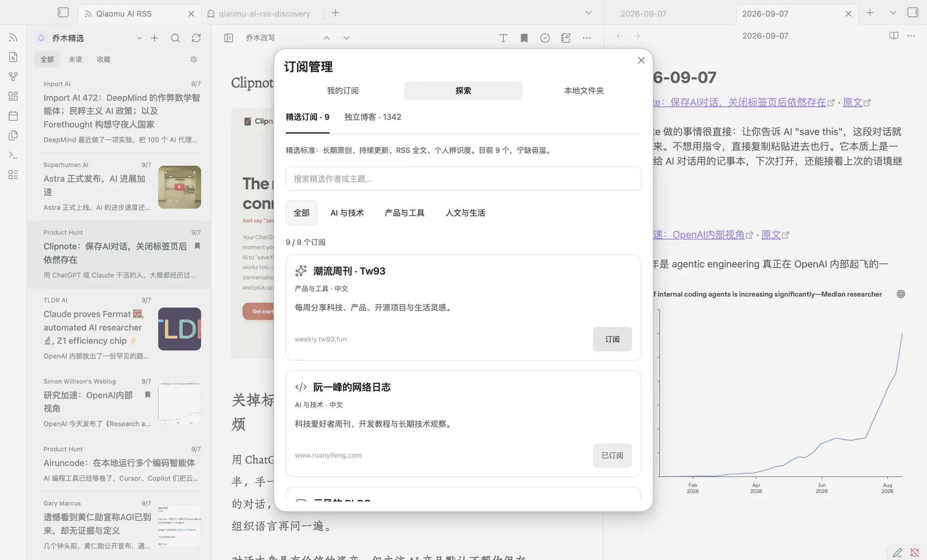Image resolution: width=927 pixels, height=560 pixels.
Task: Click the weekly.tw93.fun URL text
Action: (x=320, y=339)
